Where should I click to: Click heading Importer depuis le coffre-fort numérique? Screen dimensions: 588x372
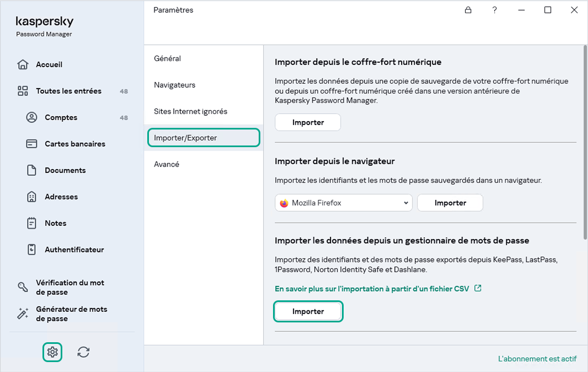(x=358, y=62)
